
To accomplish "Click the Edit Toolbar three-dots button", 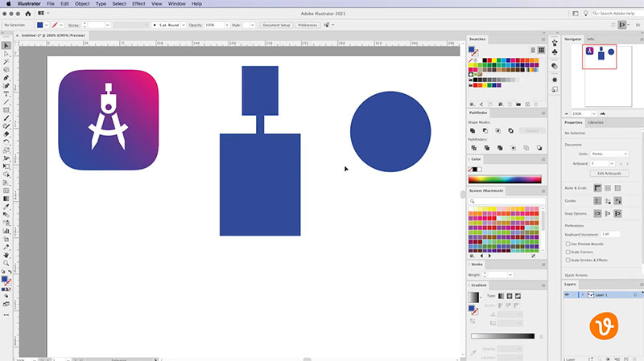I will tap(6, 314).
